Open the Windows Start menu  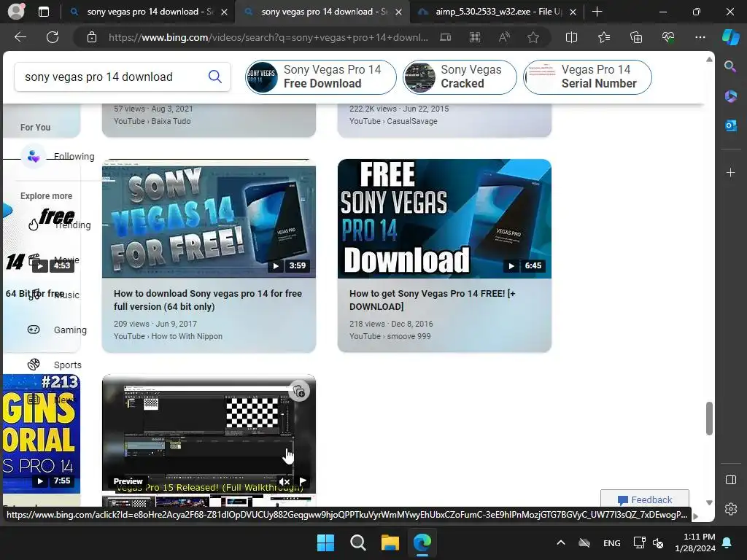pos(325,542)
